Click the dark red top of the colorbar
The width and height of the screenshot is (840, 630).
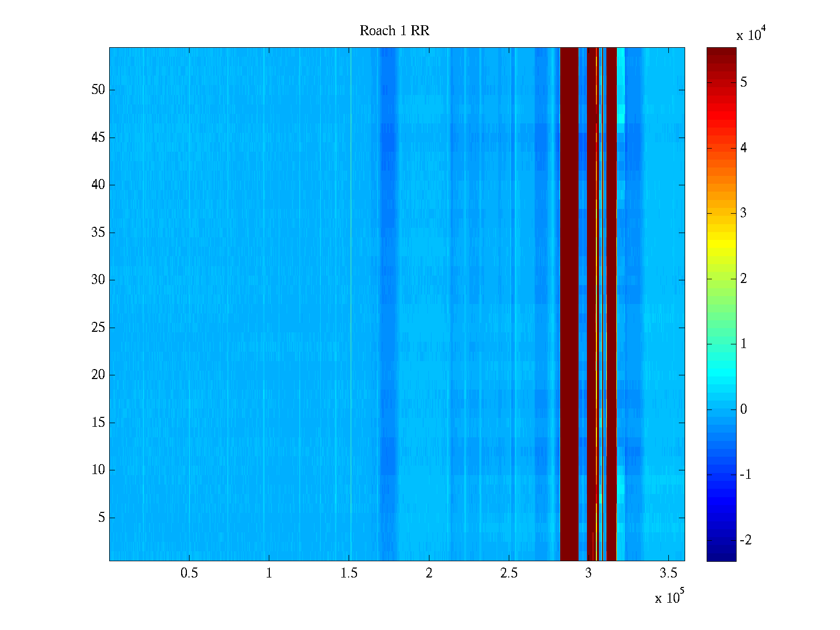click(721, 51)
